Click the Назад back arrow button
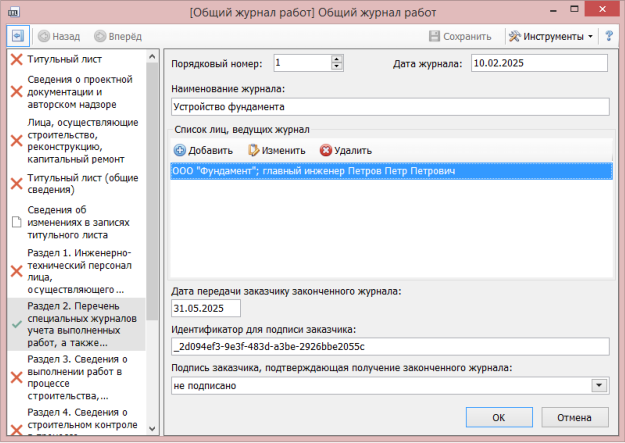This screenshot has height=443, width=625. point(59,37)
